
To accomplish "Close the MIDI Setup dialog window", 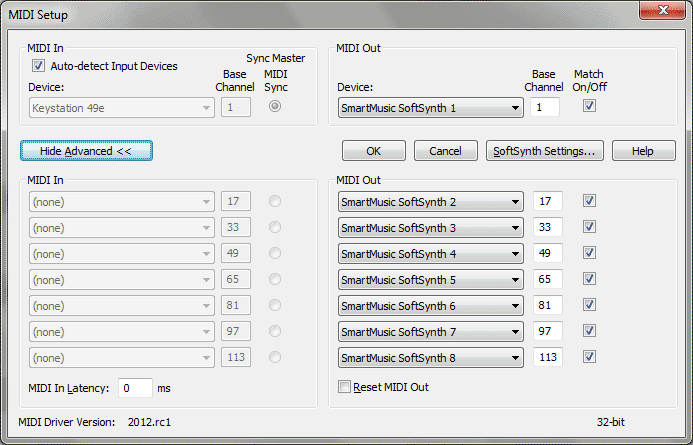I will pyautogui.click(x=662, y=10).
